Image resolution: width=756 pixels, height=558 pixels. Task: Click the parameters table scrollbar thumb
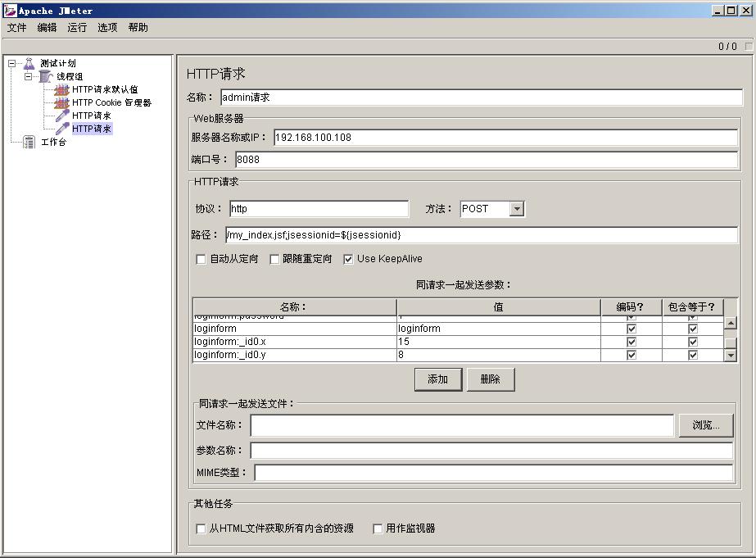tap(731, 343)
